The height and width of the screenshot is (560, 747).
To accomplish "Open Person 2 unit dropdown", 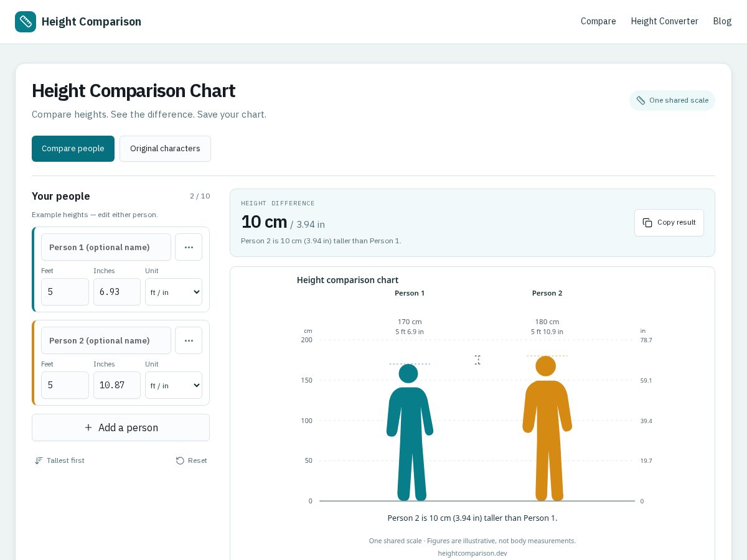I will (174, 385).
